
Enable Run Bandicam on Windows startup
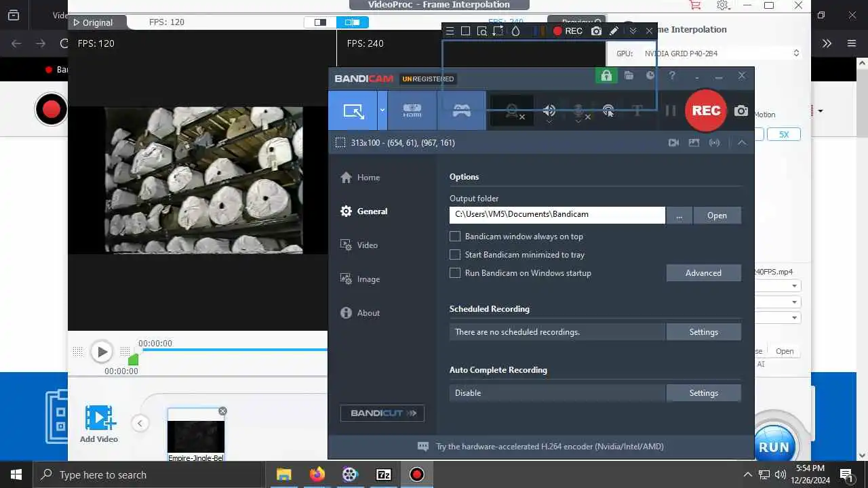(x=455, y=273)
